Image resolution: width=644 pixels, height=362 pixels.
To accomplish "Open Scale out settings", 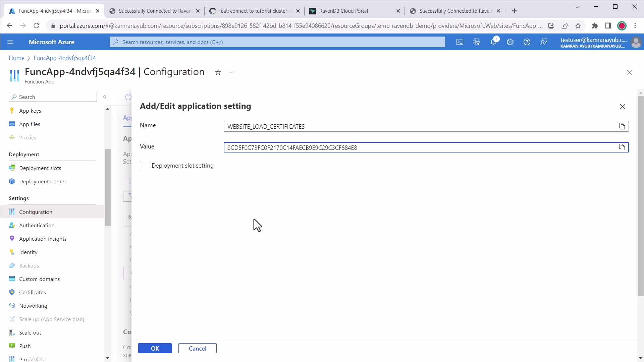I will pyautogui.click(x=30, y=333).
